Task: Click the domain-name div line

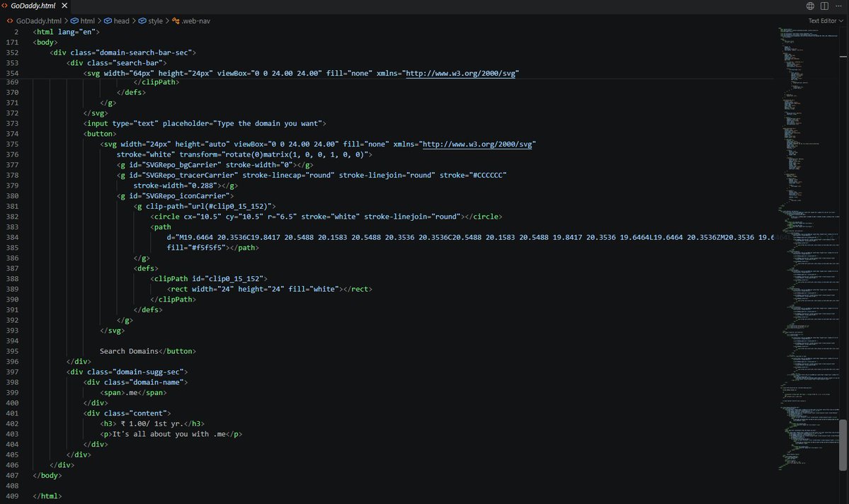Action: coord(135,382)
